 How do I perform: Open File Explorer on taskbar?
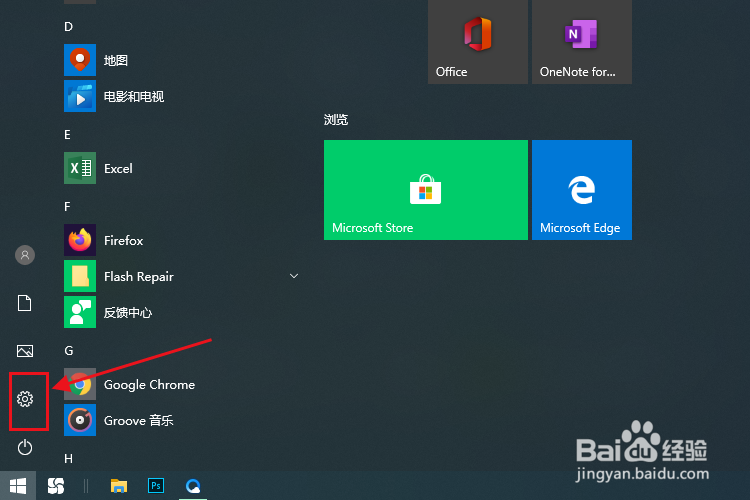[x=119, y=486]
